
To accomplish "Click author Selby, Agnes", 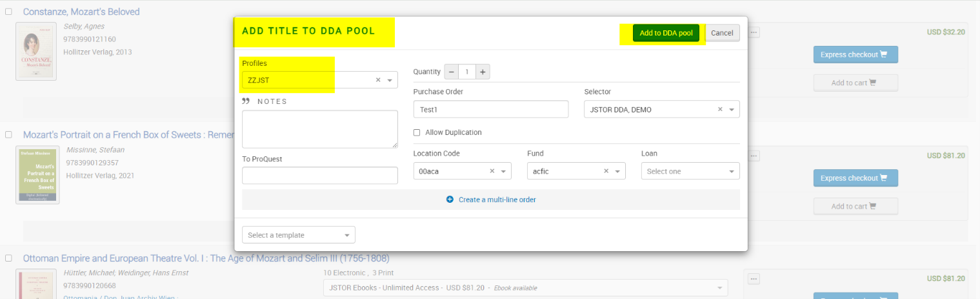I will (84, 26).
